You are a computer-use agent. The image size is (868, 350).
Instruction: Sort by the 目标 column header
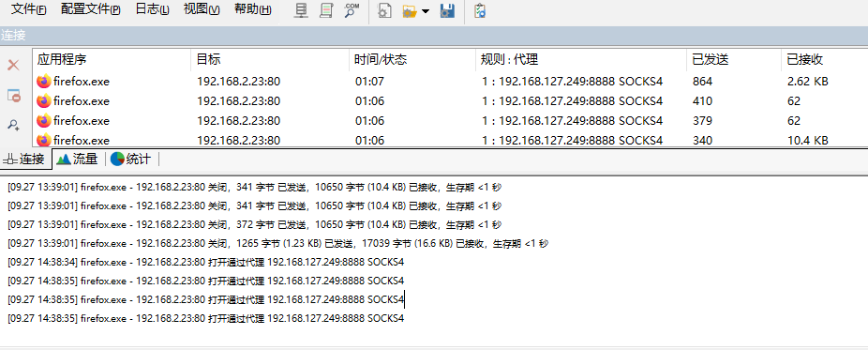(270, 60)
